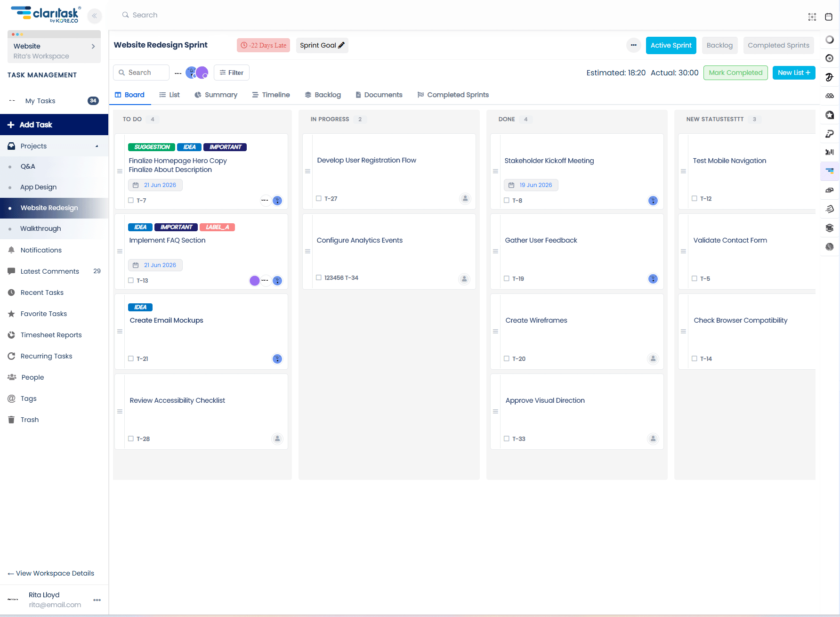
Task: Open date picker 21 Jun 2026 on T-7
Action: click(x=155, y=185)
